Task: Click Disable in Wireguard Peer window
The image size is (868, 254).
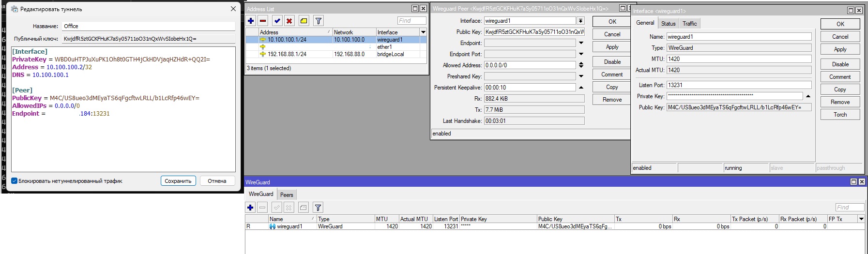Action: [612, 62]
